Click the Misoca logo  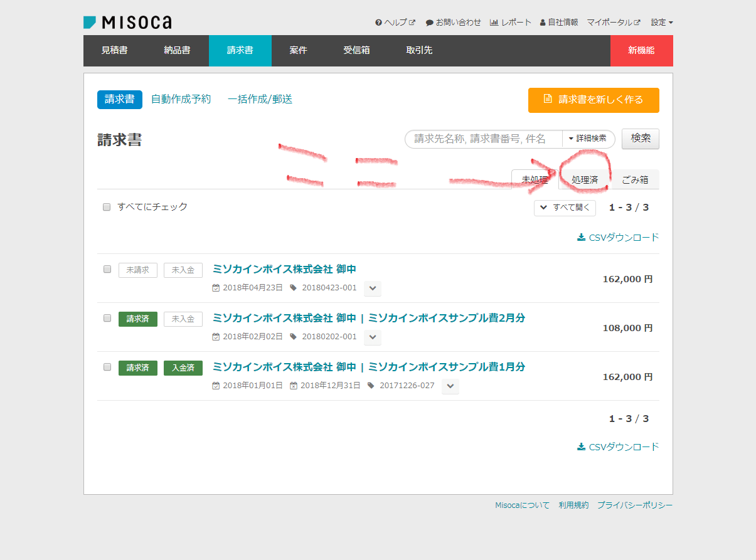coord(127,23)
